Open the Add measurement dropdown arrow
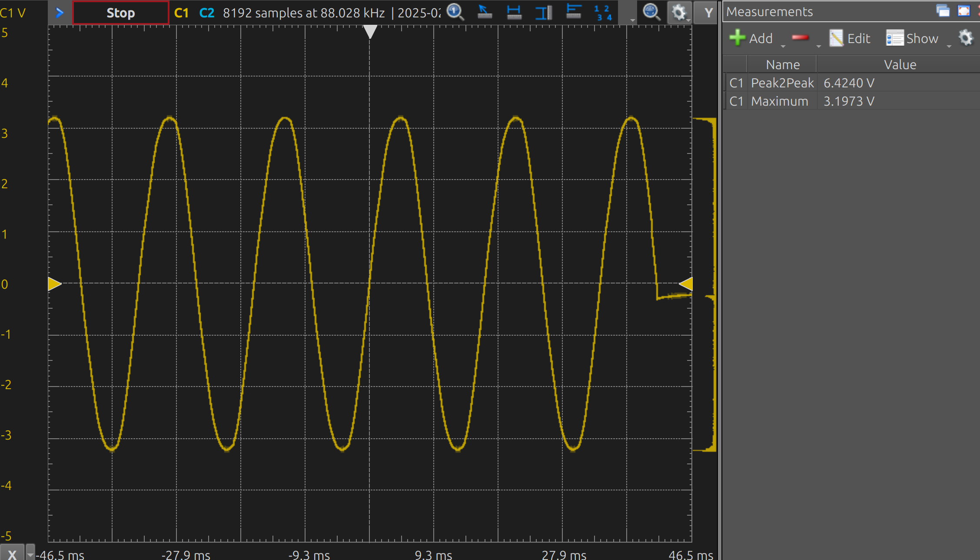The height and width of the screenshot is (560, 980). [783, 45]
